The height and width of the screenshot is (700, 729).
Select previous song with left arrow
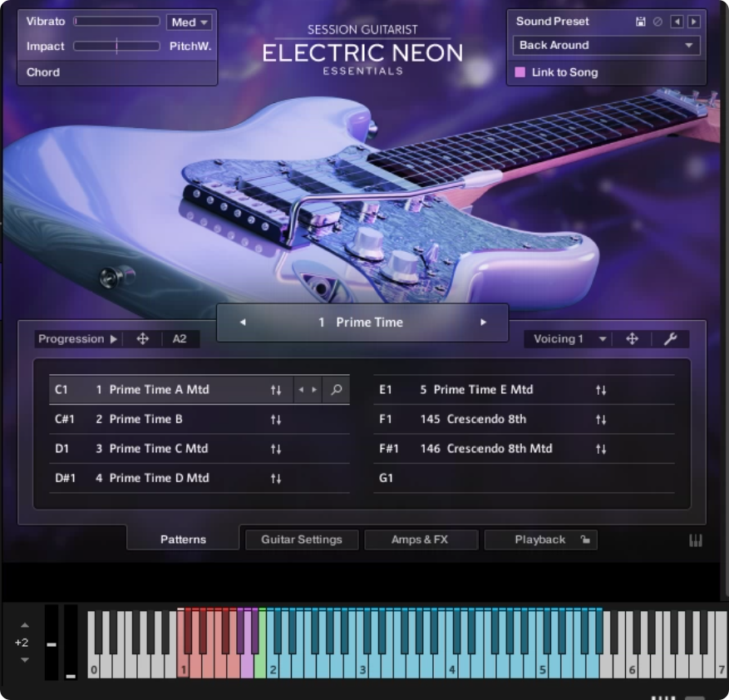tap(243, 322)
